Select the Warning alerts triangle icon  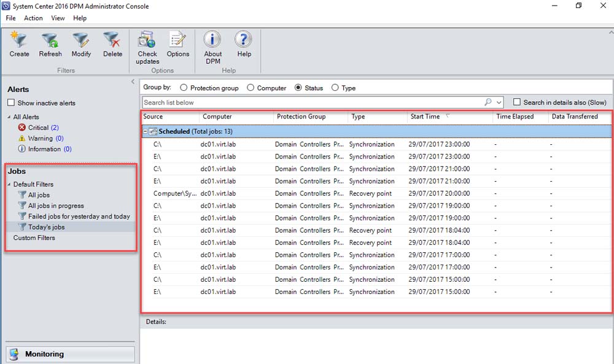click(22, 138)
